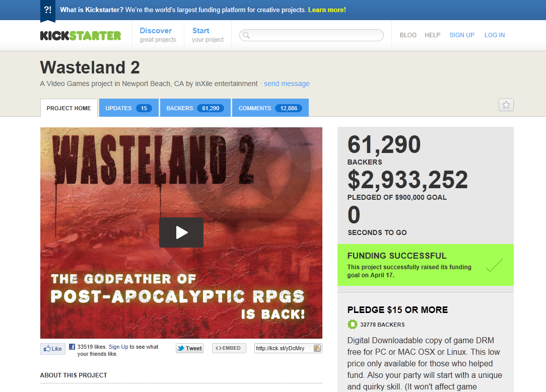
Task: Open the Discover great projects menu
Action: [158, 35]
